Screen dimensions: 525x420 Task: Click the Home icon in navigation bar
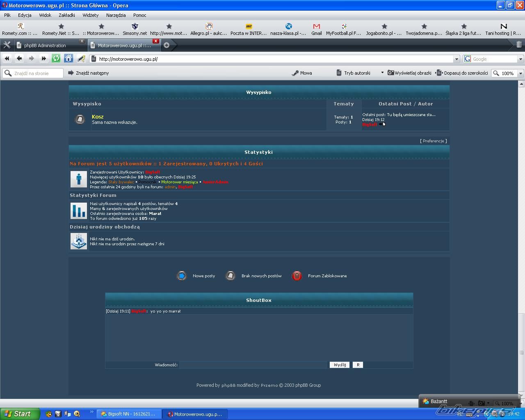point(68,59)
